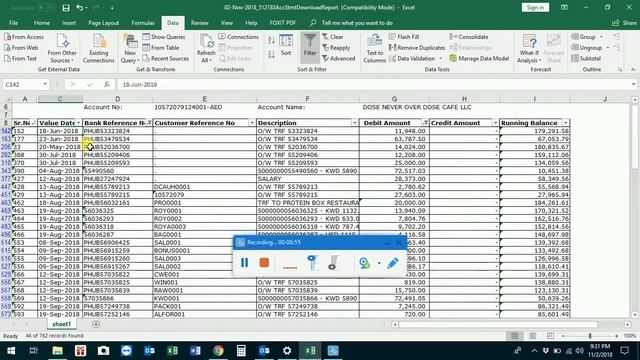Open the Bank Reference No filter dropdown

149,123
